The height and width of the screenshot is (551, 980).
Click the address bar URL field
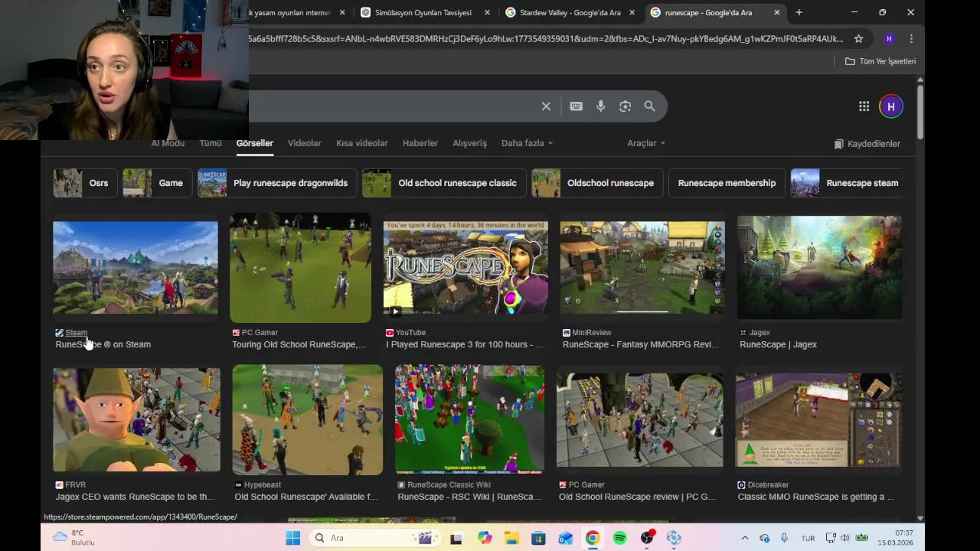pos(545,38)
